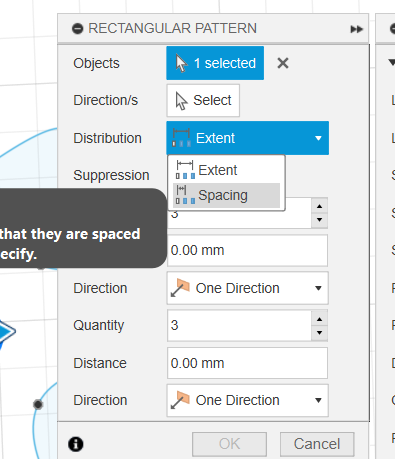Increase the upper quantity with its up arrow
The width and height of the screenshot is (395, 459).
pos(319,206)
